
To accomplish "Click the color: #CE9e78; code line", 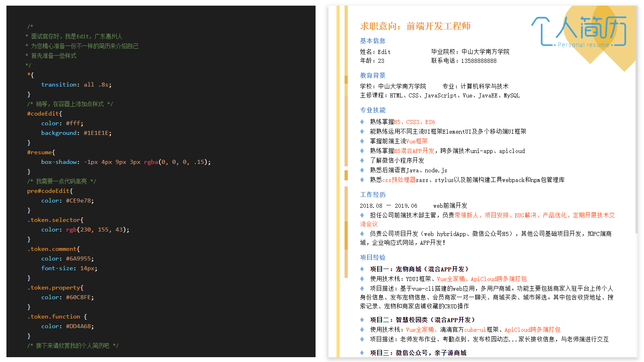I will (67, 201).
